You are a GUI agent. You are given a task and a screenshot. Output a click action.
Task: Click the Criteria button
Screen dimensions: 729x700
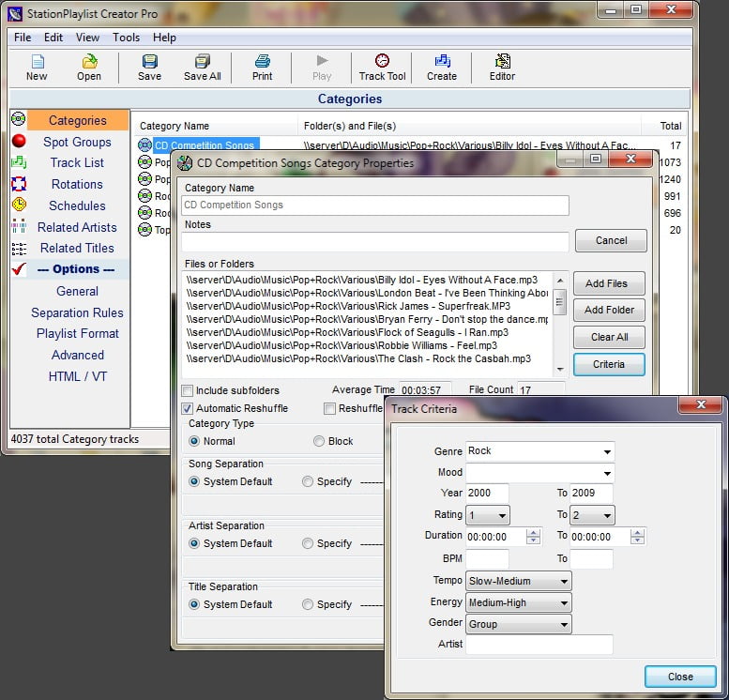609,364
